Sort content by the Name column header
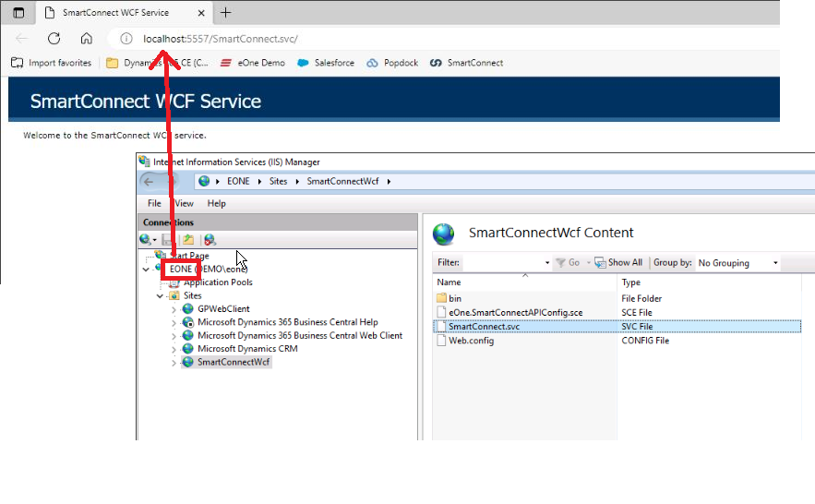815x504 pixels. coord(525,282)
